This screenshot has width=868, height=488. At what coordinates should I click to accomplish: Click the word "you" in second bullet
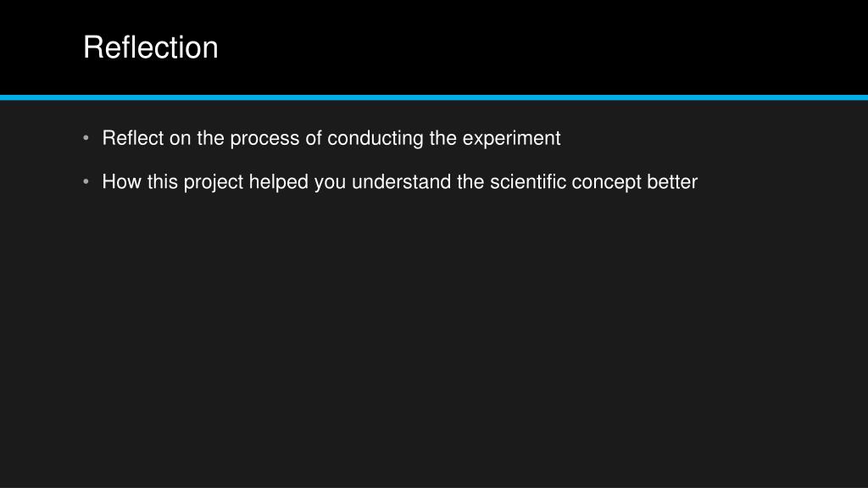(x=330, y=183)
